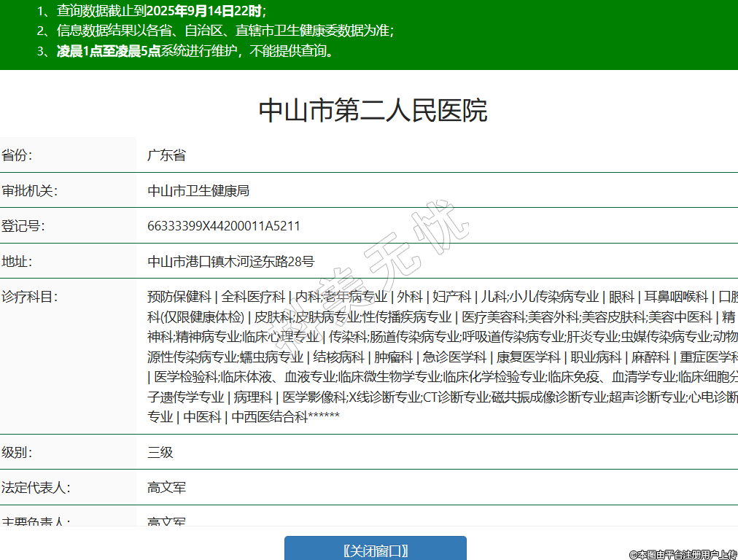The image size is (738, 560).
Task: Click the 广东省 province value
Action: [166, 155]
